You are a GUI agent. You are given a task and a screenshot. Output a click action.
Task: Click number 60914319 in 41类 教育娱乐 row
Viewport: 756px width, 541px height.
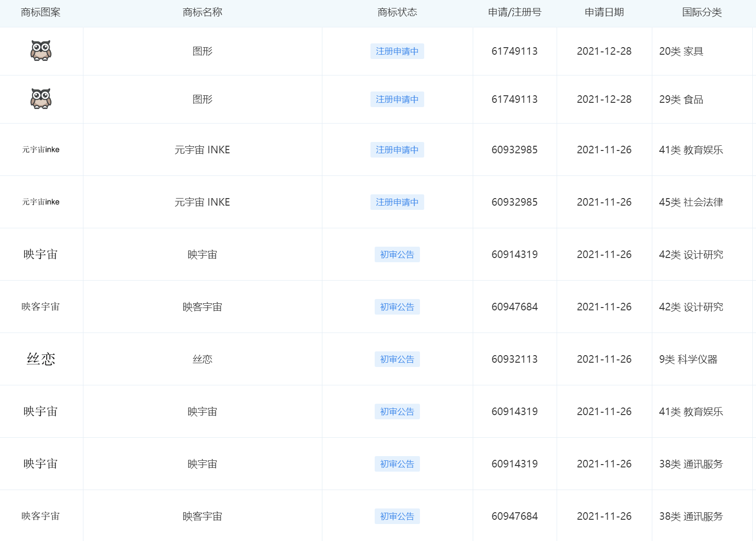(x=515, y=411)
